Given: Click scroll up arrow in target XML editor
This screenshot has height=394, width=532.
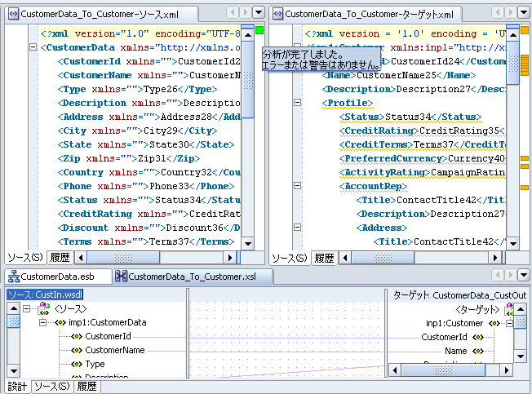Looking at the screenshot, I should 512,35.
